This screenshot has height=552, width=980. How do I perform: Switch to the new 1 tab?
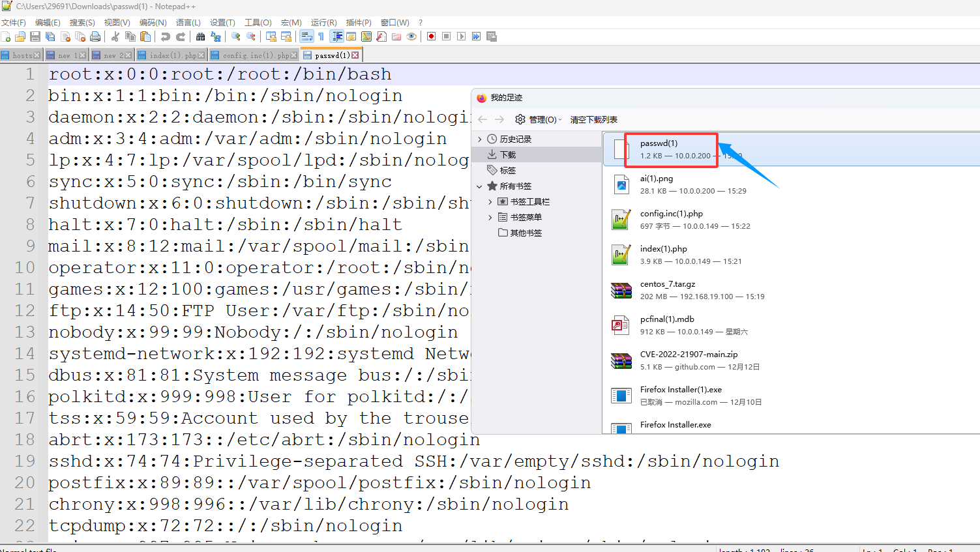pos(66,55)
